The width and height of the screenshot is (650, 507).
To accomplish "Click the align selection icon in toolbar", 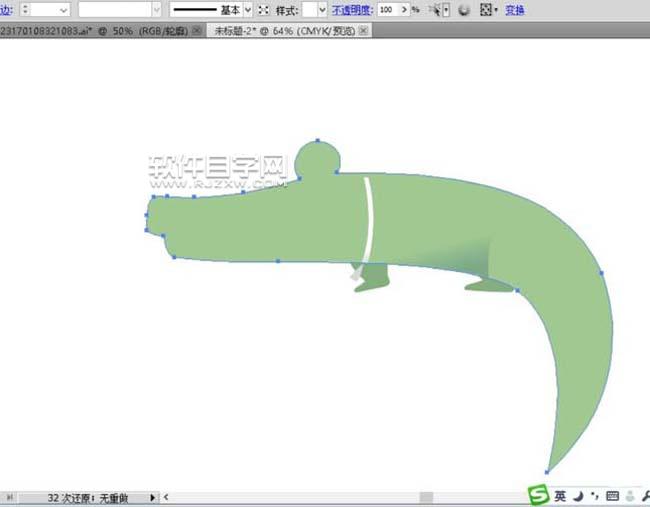I will [487, 9].
